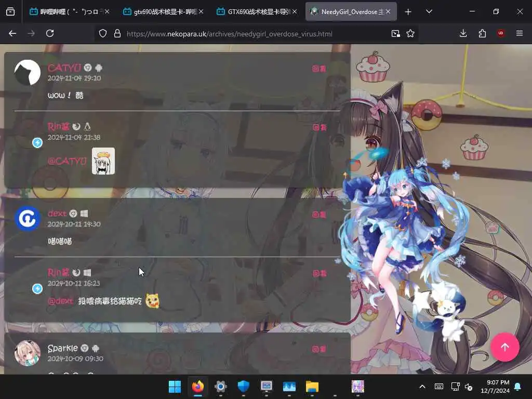Image resolution: width=532 pixels, height=399 pixels.
Task: Open the Windows Start menu
Action: 175,387
